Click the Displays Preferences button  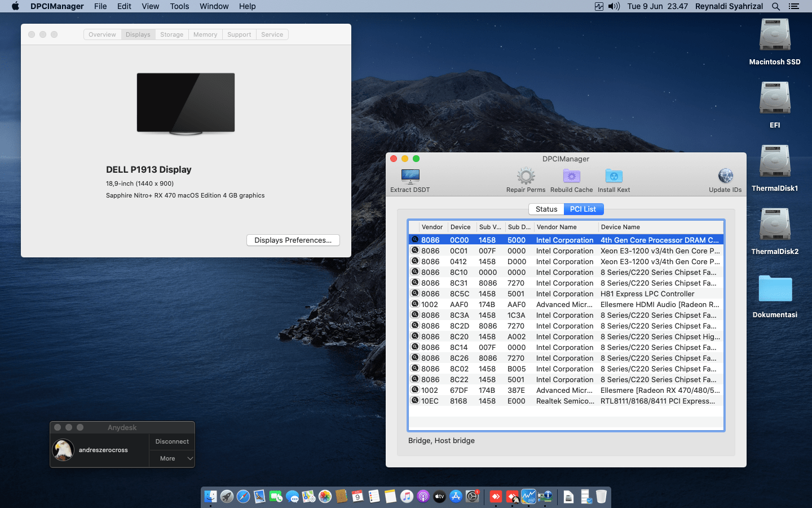click(293, 240)
